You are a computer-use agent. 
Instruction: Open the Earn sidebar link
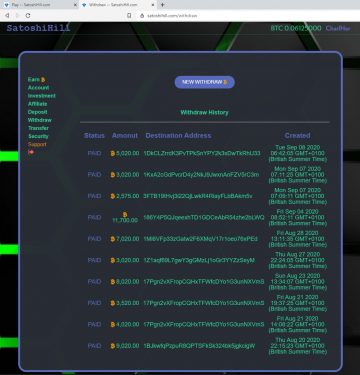coord(34,79)
